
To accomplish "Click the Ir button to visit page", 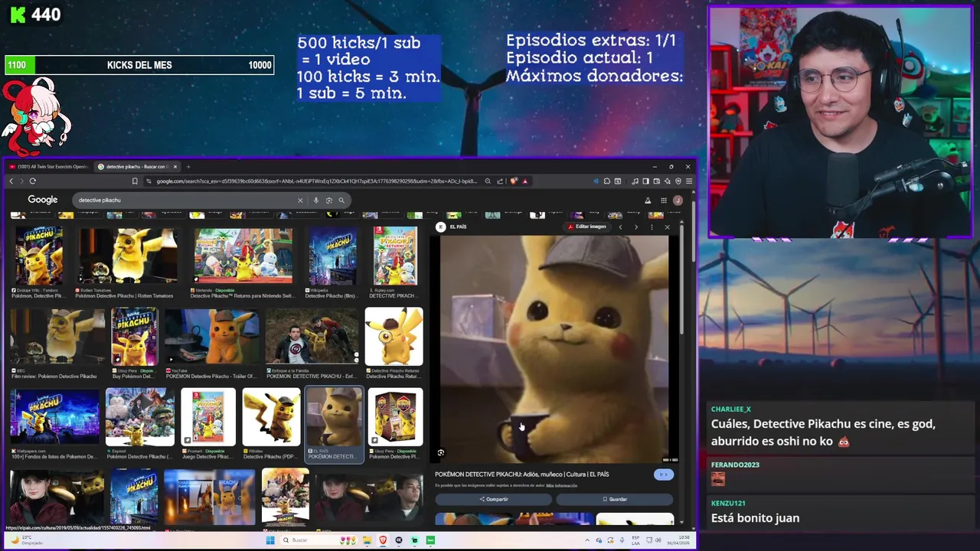I will [x=663, y=474].
